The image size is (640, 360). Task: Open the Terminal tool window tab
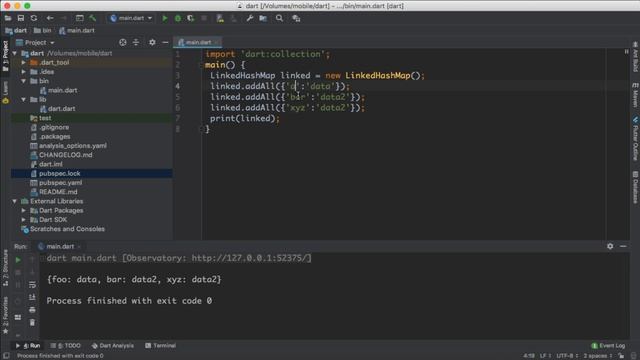tap(160, 346)
